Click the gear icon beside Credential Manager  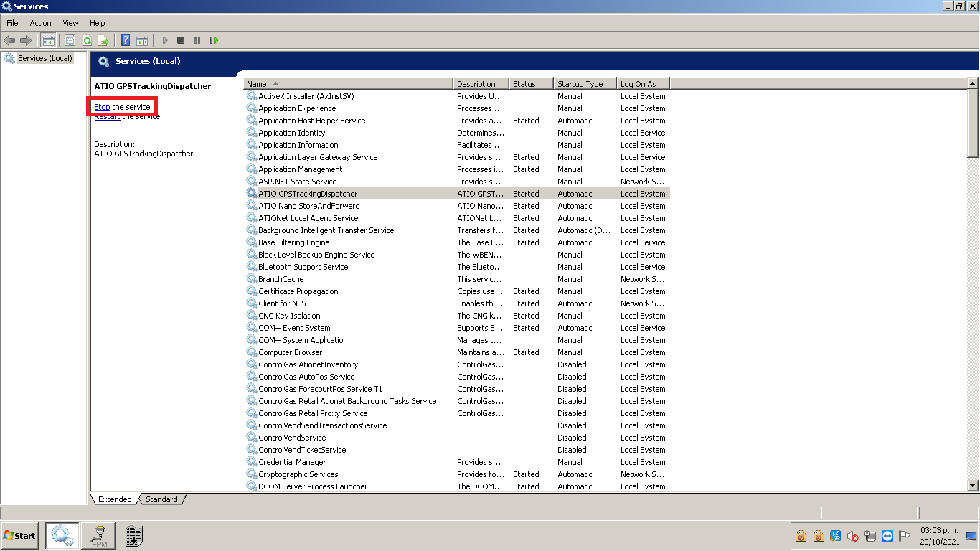point(251,462)
